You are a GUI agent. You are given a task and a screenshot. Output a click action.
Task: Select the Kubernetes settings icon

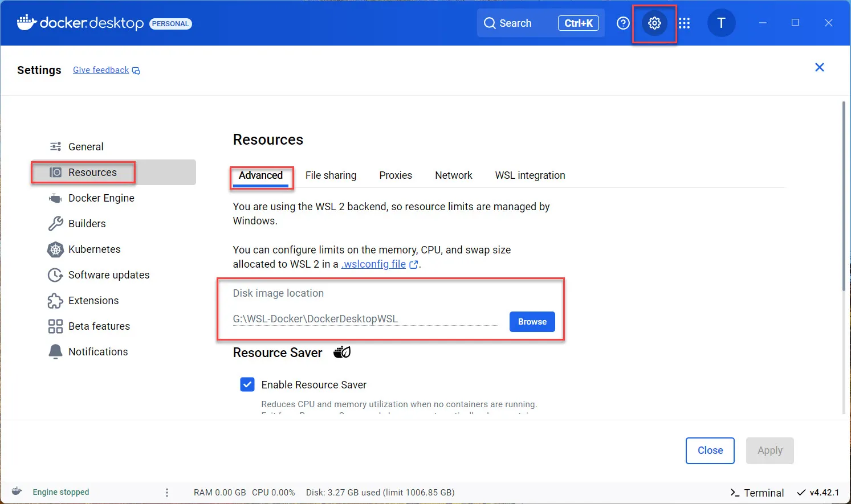pyautogui.click(x=55, y=249)
